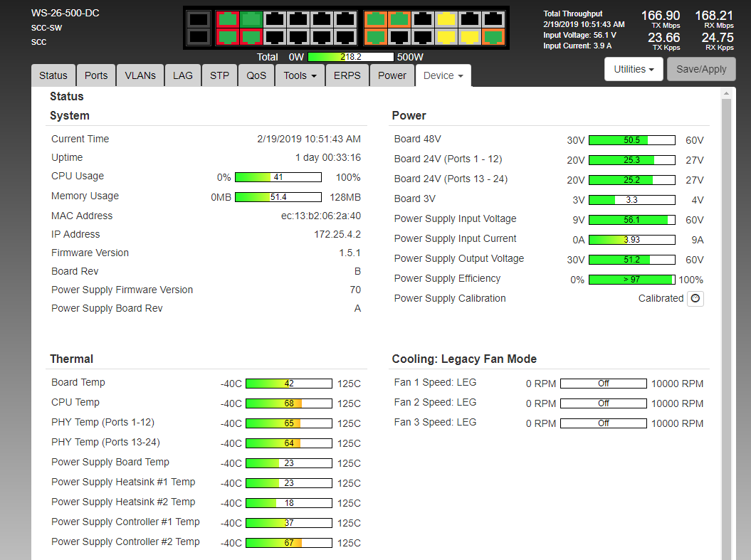Open the Tools dropdown menu
Image resolution: width=751 pixels, height=560 pixels.
click(x=300, y=75)
